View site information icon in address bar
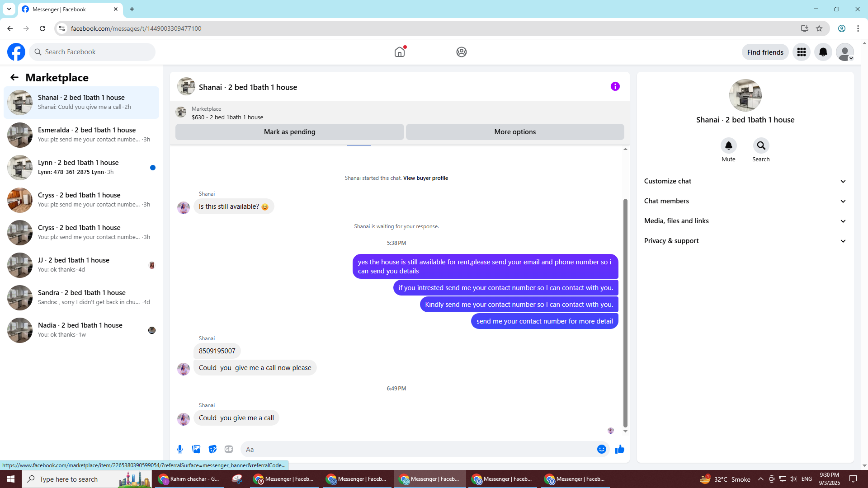Image resolution: width=868 pixels, height=488 pixels. tap(62, 28)
